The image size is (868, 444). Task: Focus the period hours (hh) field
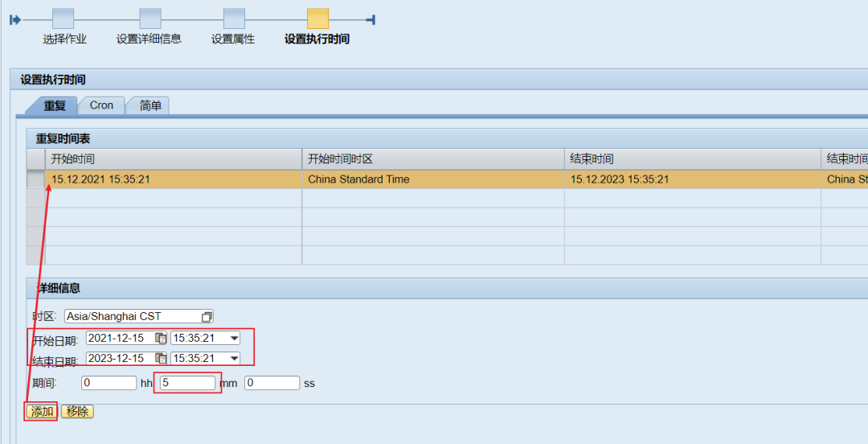pyautogui.click(x=109, y=383)
